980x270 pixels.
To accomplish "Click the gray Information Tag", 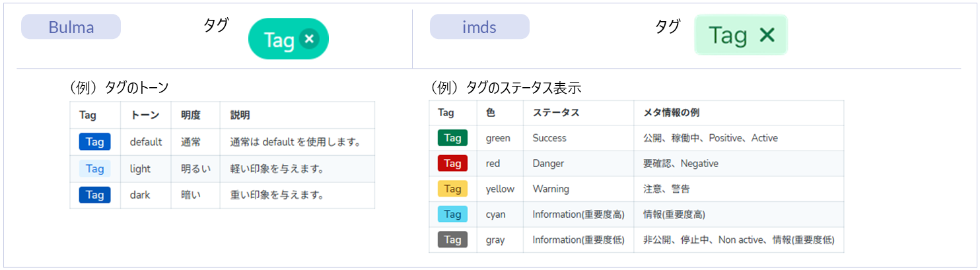I will coord(452,240).
